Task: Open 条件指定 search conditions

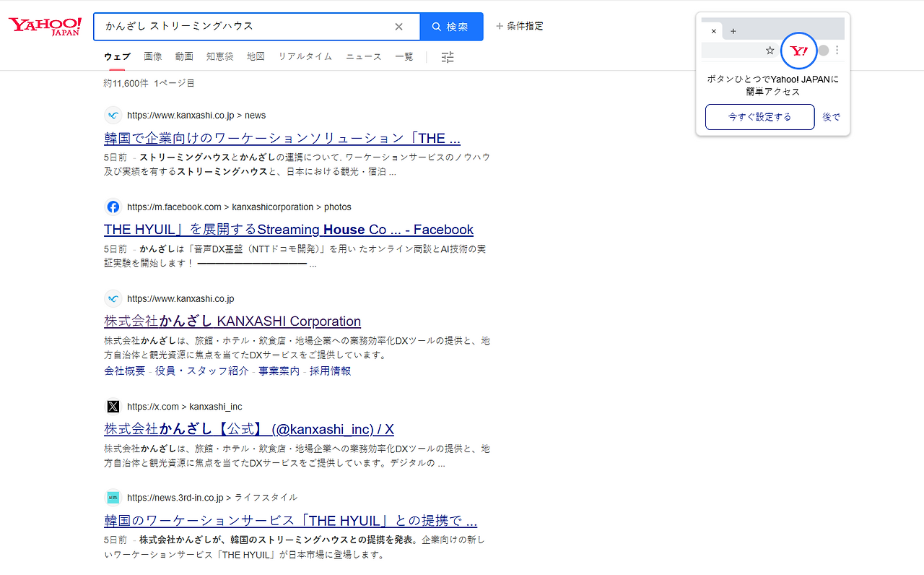Action: (520, 26)
